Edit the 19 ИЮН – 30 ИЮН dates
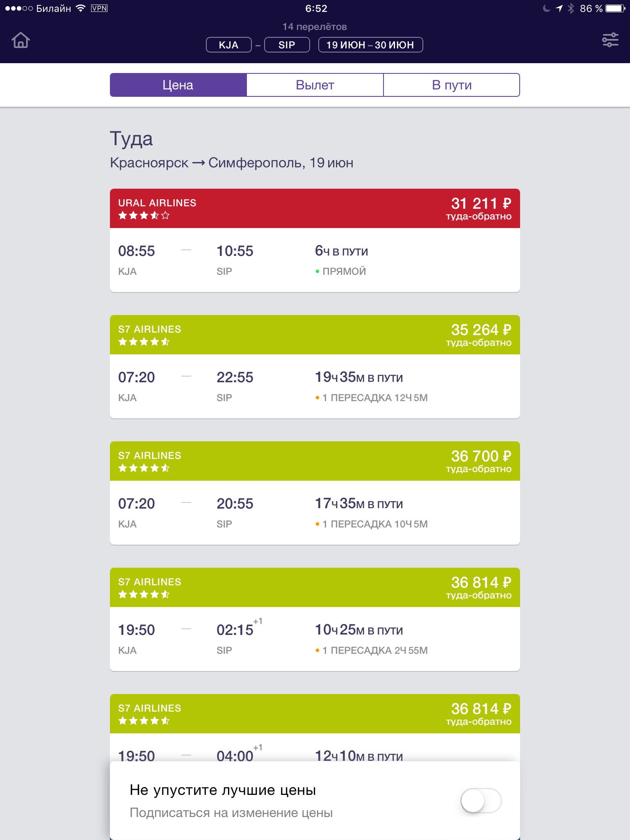The height and width of the screenshot is (840, 630). click(x=370, y=45)
